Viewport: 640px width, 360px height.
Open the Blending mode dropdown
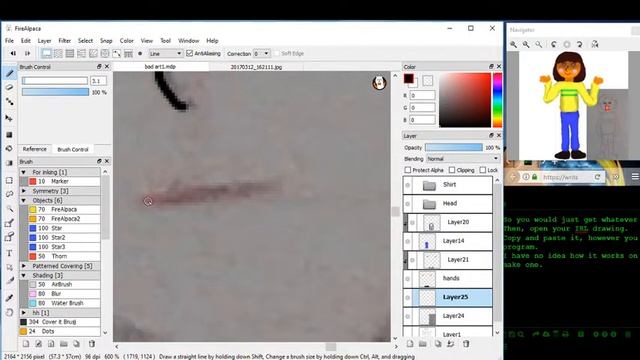pyautogui.click(x=462, y=159)
